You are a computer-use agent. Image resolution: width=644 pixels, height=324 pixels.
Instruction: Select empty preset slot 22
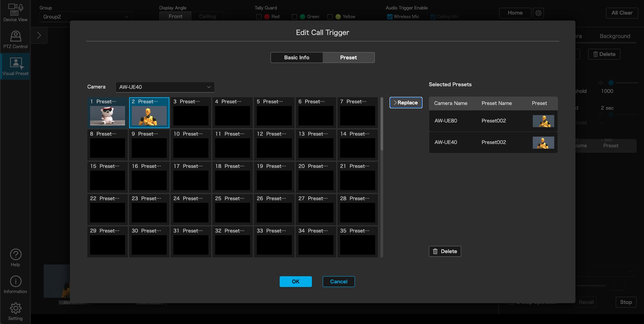click(108, 210)
